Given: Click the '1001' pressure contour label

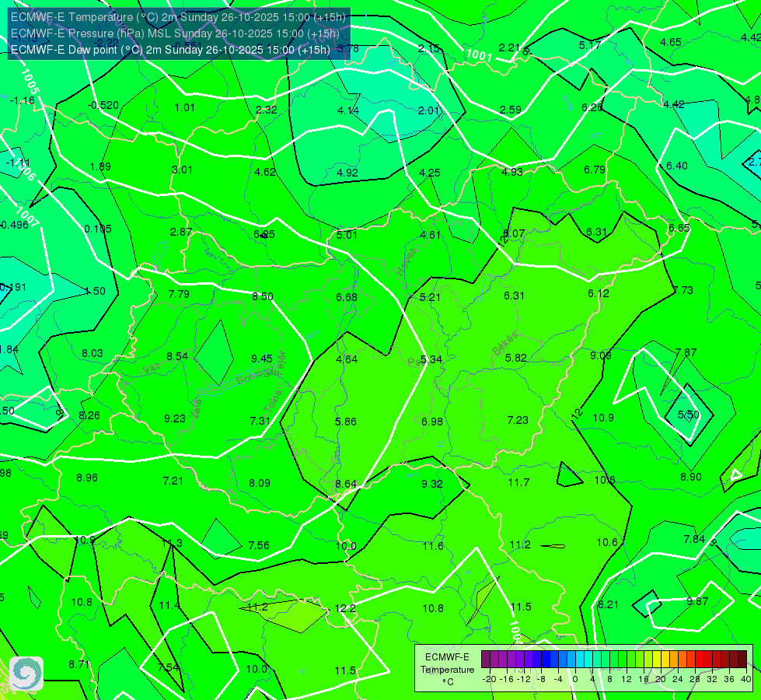Looking at the screenshot, I should coord(479,55).
